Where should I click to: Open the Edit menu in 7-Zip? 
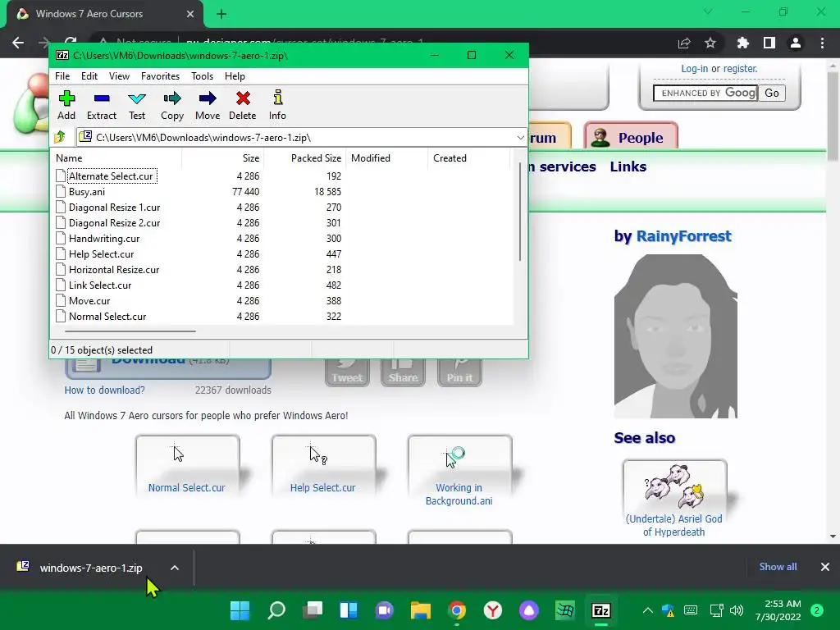89,76
